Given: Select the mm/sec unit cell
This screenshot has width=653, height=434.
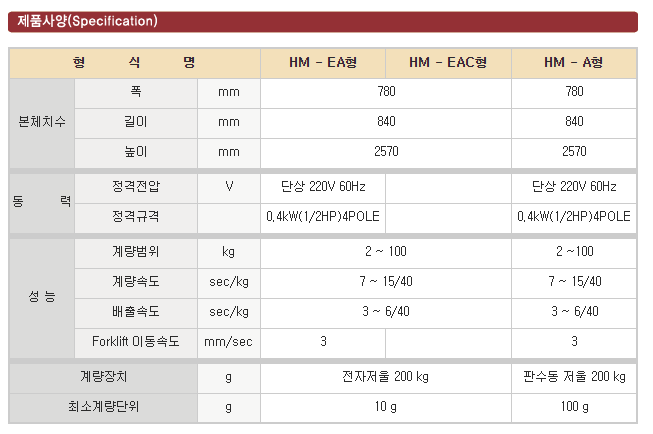Looking at the screenshot, I should click(x=228, y=342).
